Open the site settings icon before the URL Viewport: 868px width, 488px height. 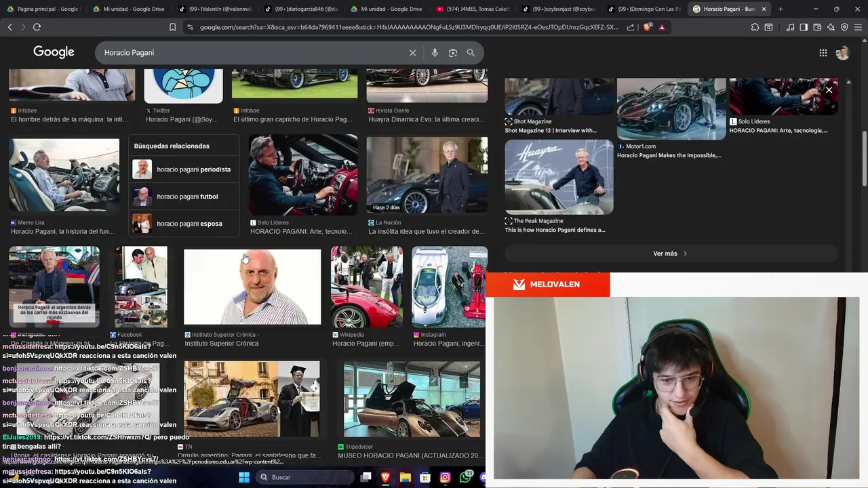190,27
